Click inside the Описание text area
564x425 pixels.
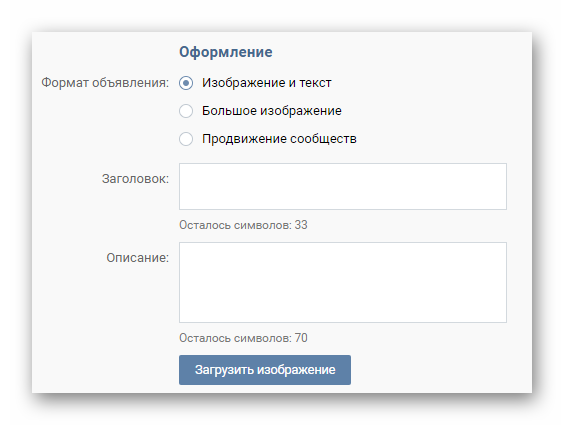point(343,282)
